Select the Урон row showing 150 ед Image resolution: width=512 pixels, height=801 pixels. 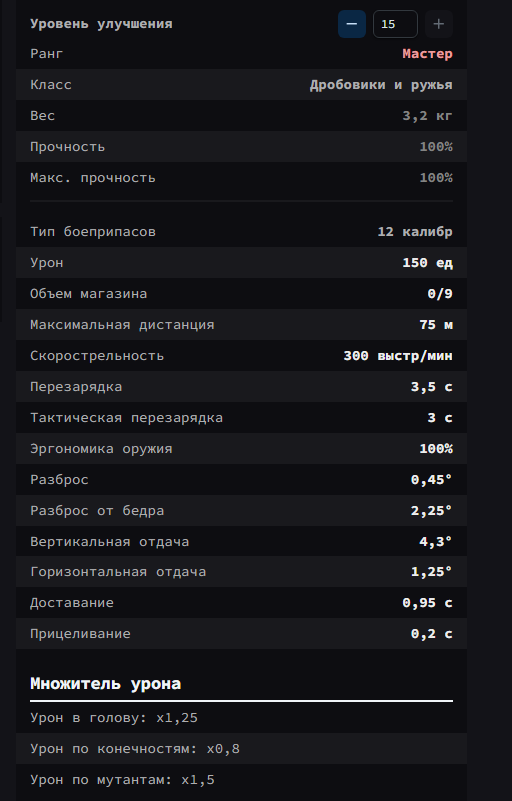pyautogui.click(x=241, y=263)
